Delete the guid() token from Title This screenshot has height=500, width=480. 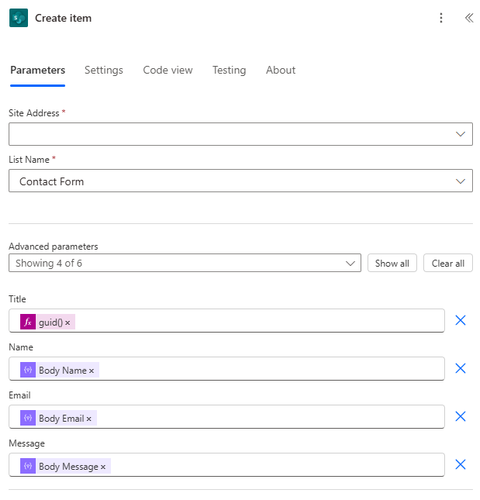click(68, 323)
